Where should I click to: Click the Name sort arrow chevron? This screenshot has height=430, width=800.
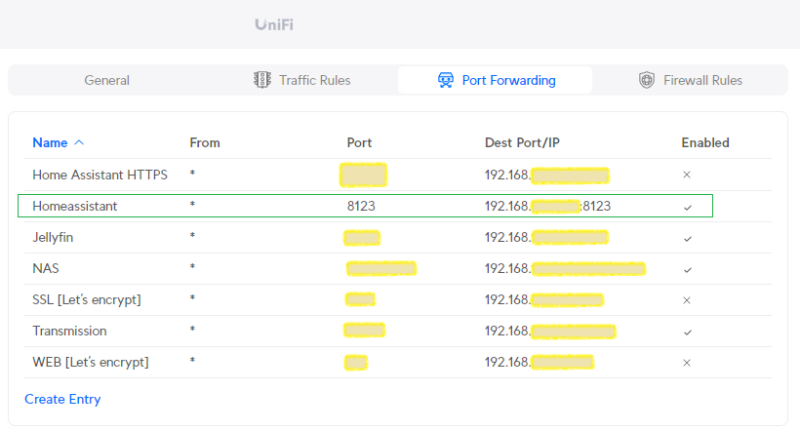[79, 143]
